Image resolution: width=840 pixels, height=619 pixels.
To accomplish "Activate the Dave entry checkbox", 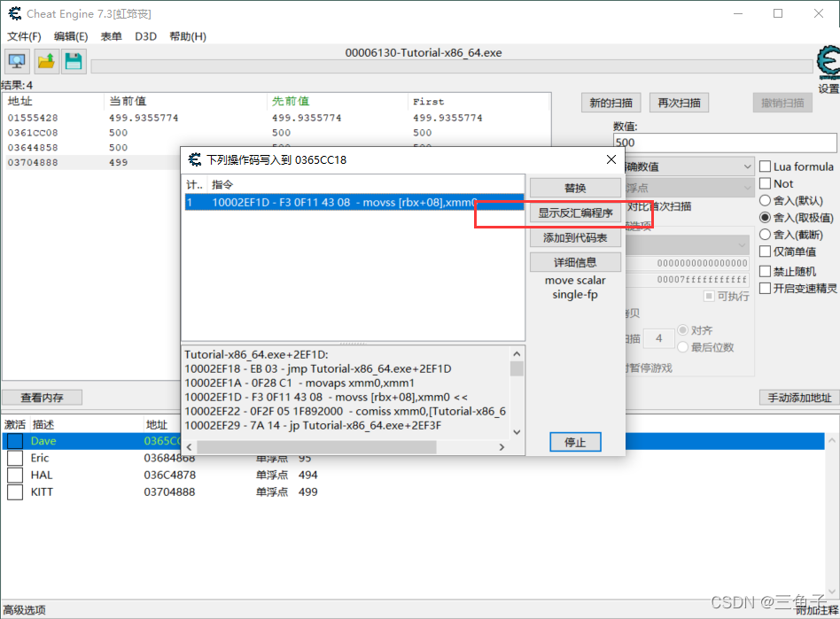I will click(x=15, y=441).
